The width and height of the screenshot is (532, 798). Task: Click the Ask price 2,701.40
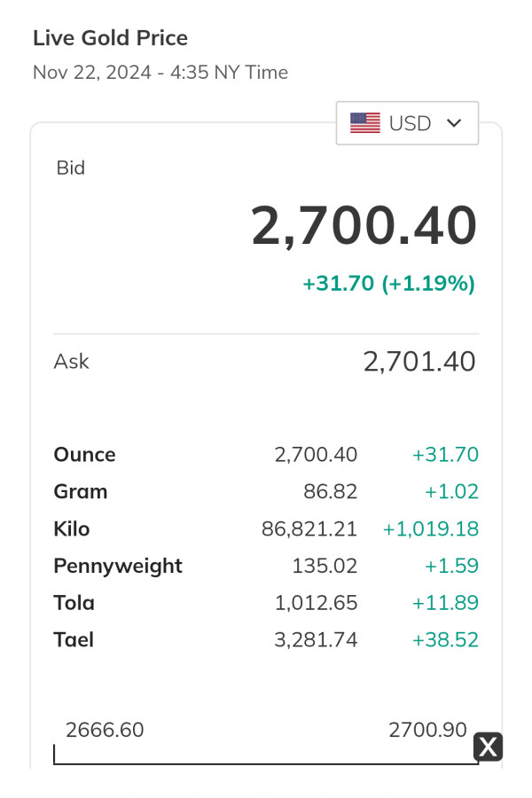[419, 362]
